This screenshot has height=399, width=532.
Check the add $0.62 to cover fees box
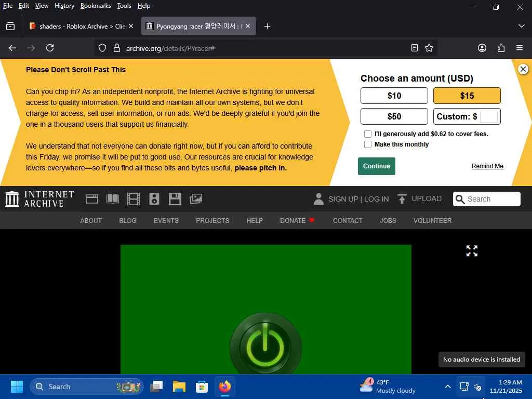(367, 134)
